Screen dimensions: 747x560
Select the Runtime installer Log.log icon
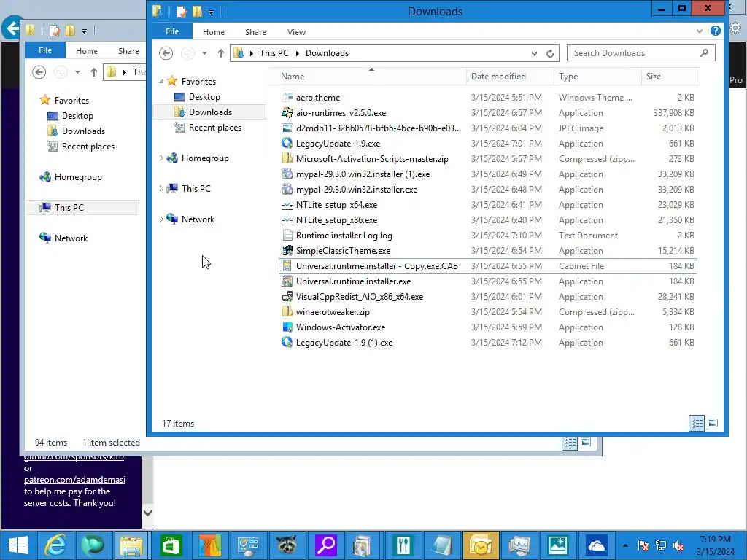(x=287, y=236)
